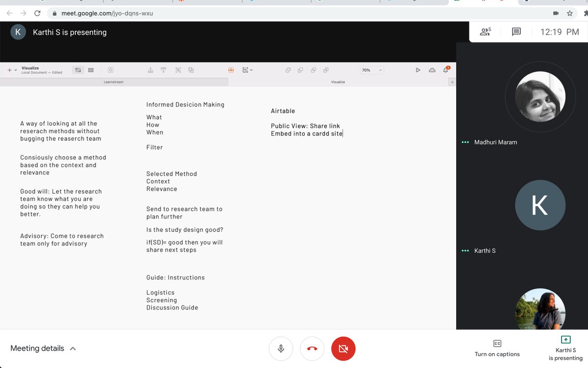
Task: Click 'Embed into a cardd site' text
Action: [x=307, y=133]
